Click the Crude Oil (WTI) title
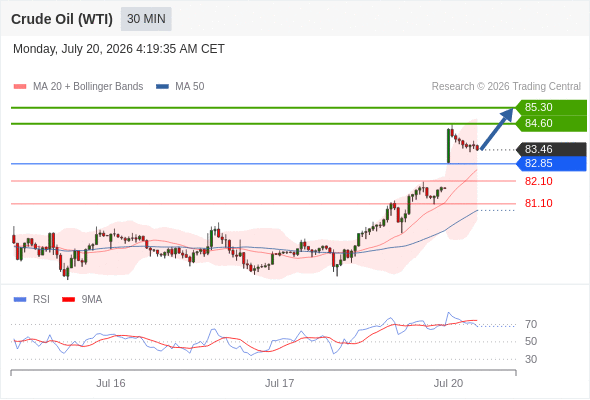The height and width of the screenshot is (400, 590). (x=62, y=19)
